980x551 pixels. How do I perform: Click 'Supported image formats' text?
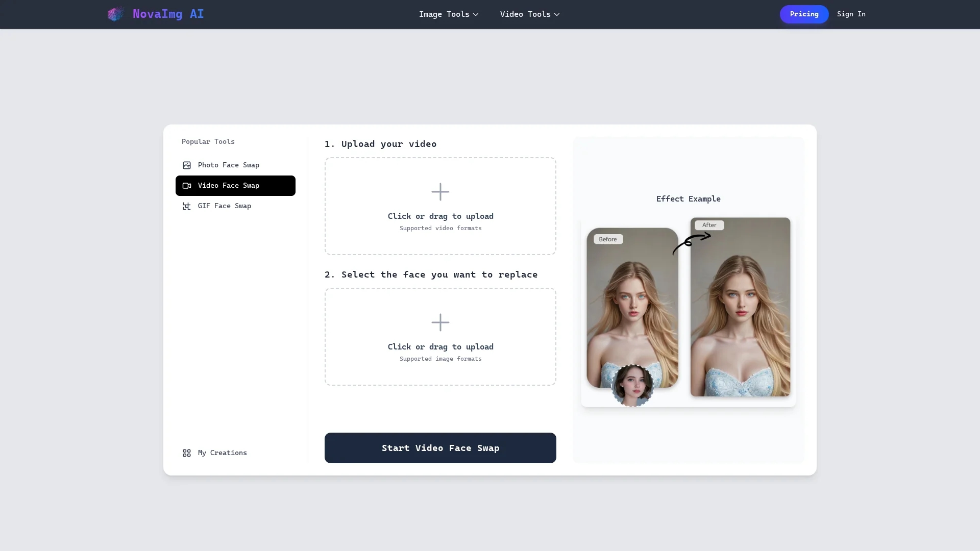click(x=440, y=359)
